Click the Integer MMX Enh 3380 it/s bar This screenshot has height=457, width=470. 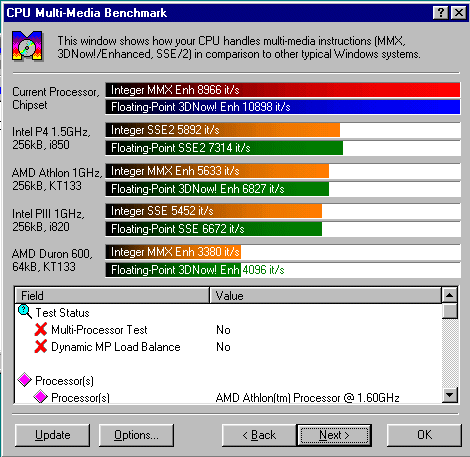pyautogui.click(x=173, y=252)
